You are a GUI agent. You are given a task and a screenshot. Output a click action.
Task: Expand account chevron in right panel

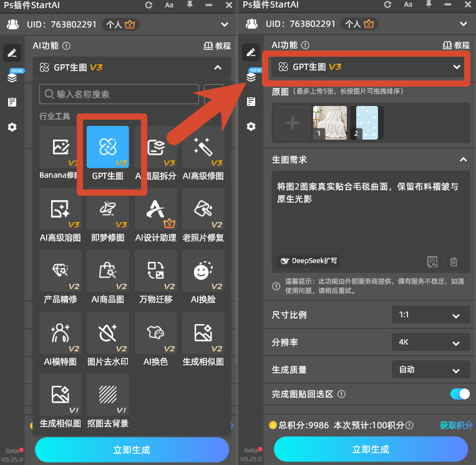(x=464, y=24)
